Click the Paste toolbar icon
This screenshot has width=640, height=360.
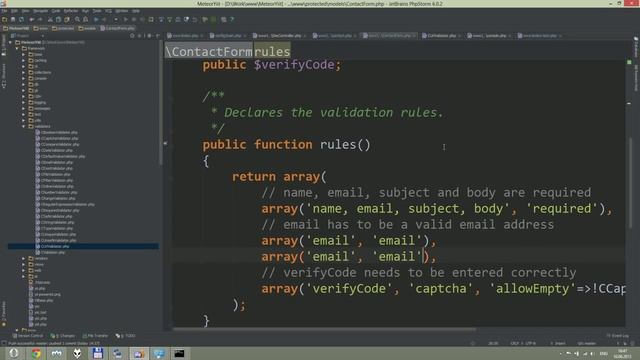[67, 19]
